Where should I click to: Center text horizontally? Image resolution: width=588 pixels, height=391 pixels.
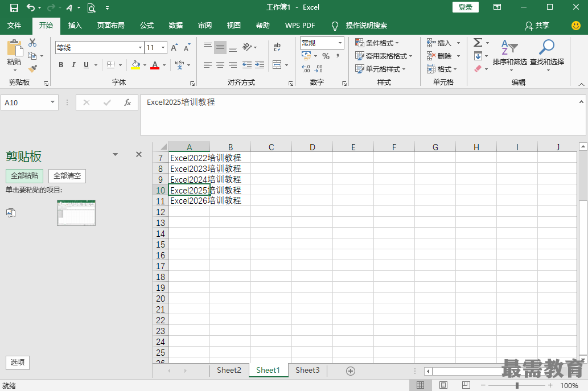pyautogui.click(x=220, y=65)
